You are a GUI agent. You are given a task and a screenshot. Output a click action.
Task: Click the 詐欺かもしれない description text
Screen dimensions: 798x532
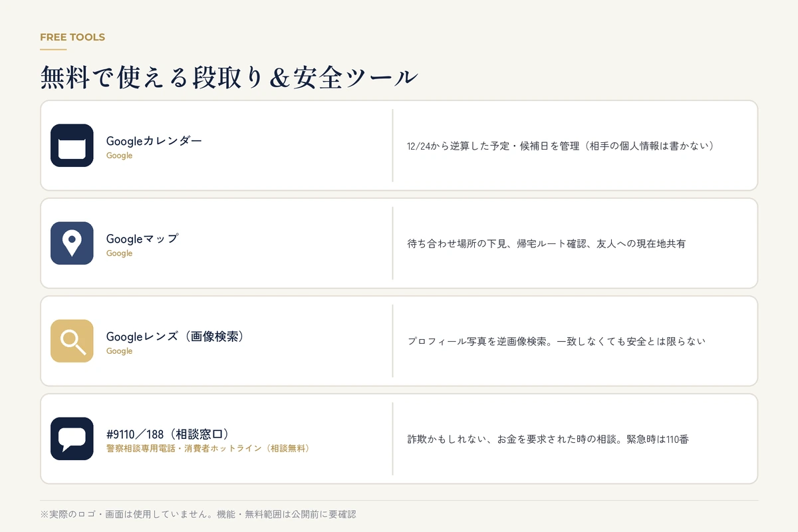(548, 439)
